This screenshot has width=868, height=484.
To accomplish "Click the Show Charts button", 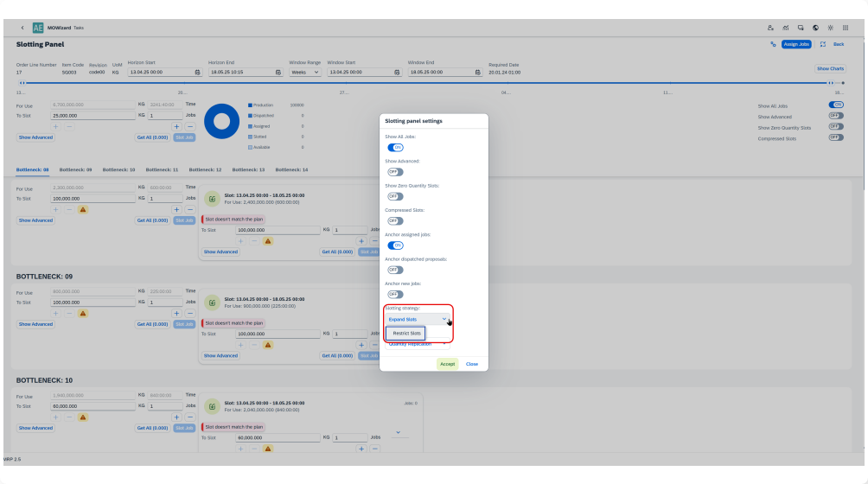I will coord(830,68).
